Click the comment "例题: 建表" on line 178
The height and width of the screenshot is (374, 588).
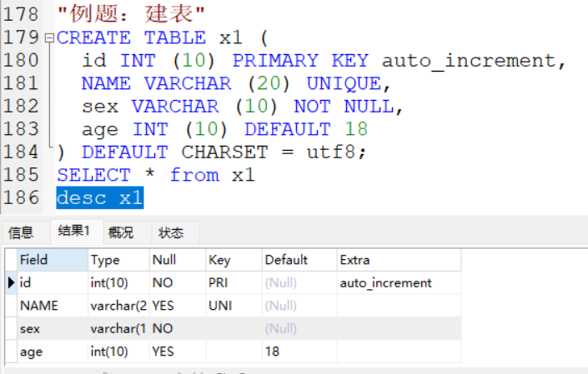pyautogui.click(x=131, y=14)
